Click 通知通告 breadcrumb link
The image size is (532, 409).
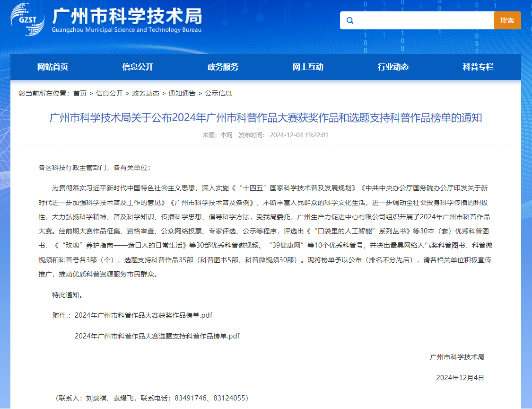point(182,93)
